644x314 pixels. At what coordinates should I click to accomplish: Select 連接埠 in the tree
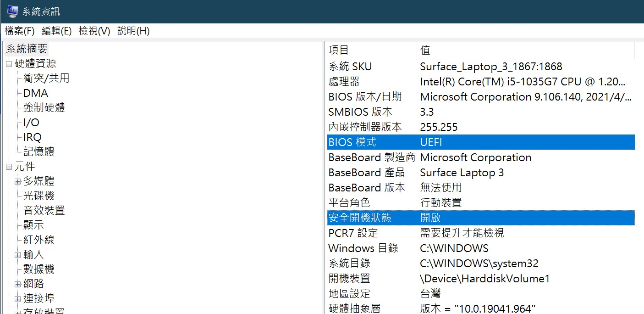pos(39,298)
